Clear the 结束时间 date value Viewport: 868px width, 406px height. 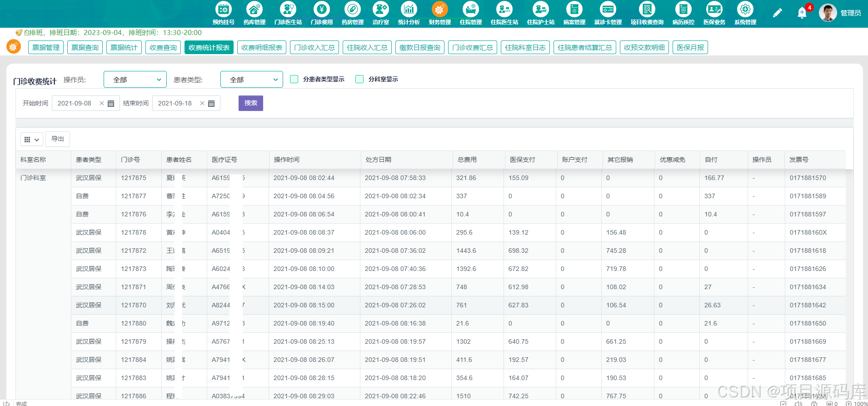click(202, 104)
